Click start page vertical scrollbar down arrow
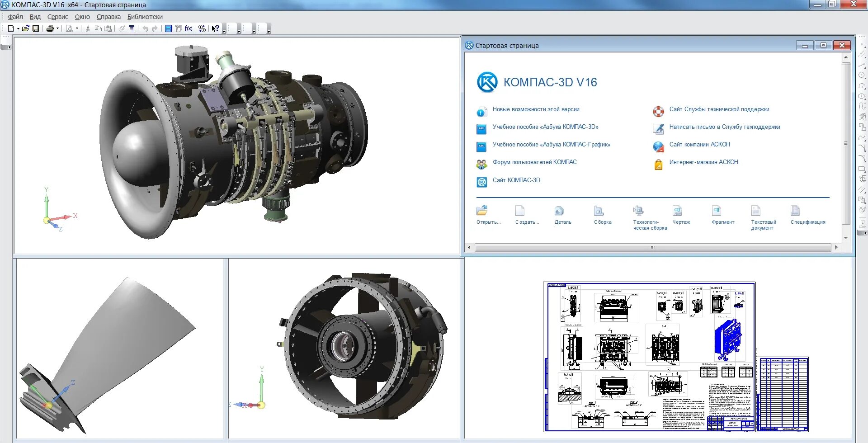Screen dimensions: 868x443 [845, 238]
